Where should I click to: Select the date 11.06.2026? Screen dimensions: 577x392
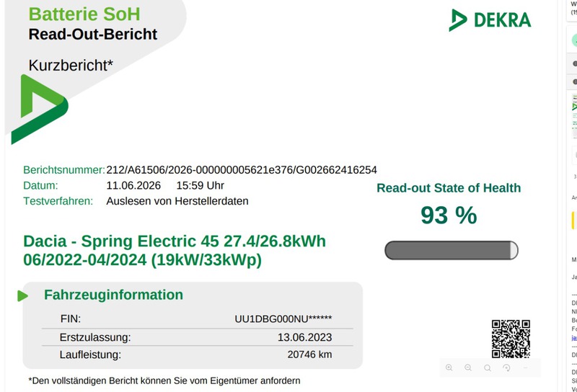(133, 185)
